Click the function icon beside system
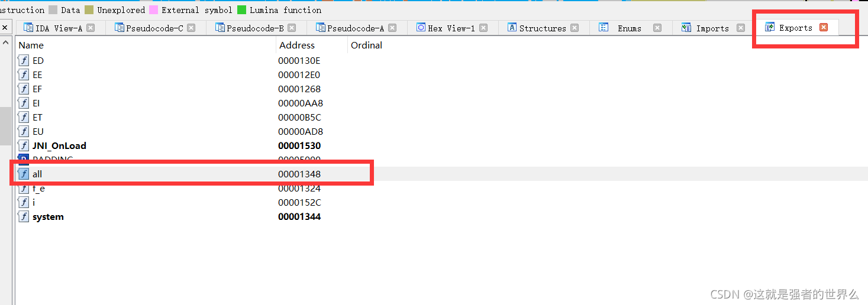This screenshot has height=305, width=868. [24, 216]
